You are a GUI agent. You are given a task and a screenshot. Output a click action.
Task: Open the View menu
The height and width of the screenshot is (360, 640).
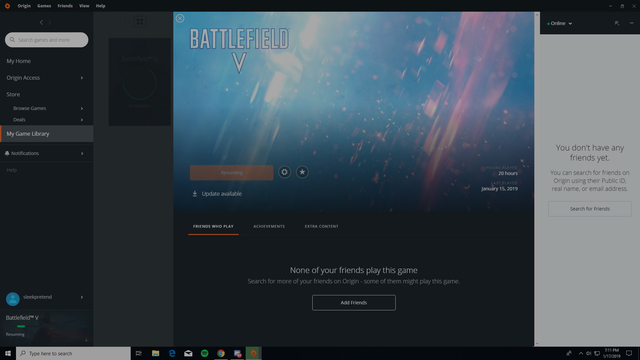click(x=84, y=6)
